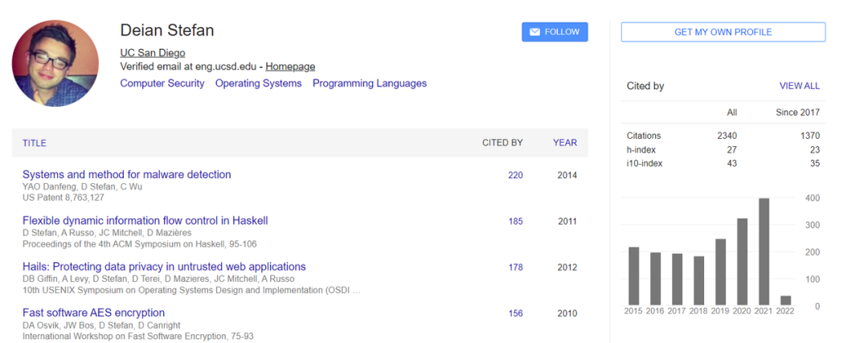View the 185 citations for Haskell paper

coord(515,221)
